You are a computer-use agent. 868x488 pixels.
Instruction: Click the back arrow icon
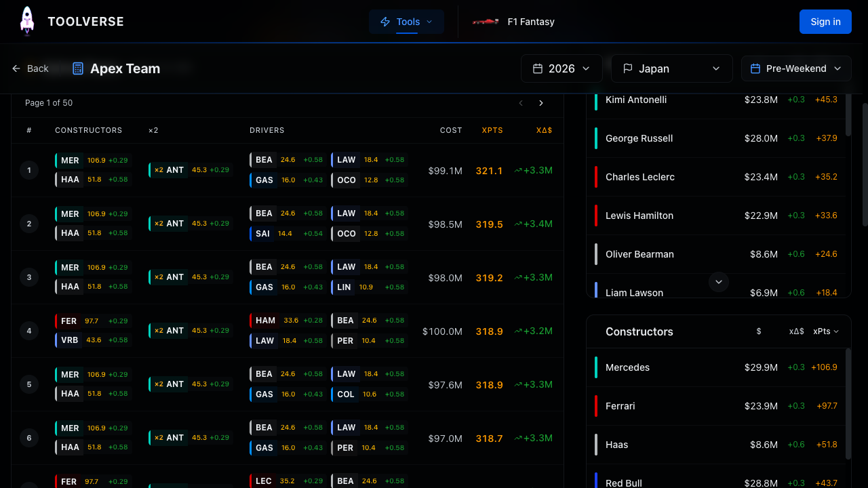pos(16,68)
